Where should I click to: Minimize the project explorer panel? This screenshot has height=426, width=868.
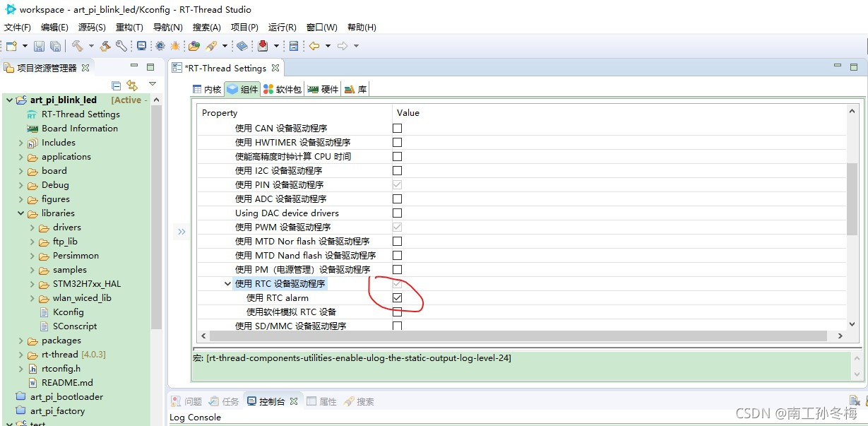pyautogui.click(x=134, y=67)
